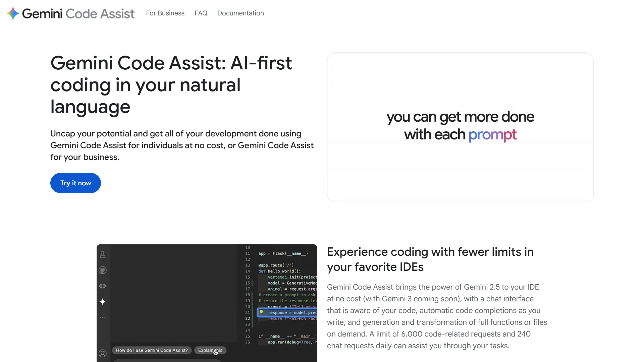The image size is (644, 362).
Task: Click the GitHub icon in IDE sidebar
Action: point(103,270)
